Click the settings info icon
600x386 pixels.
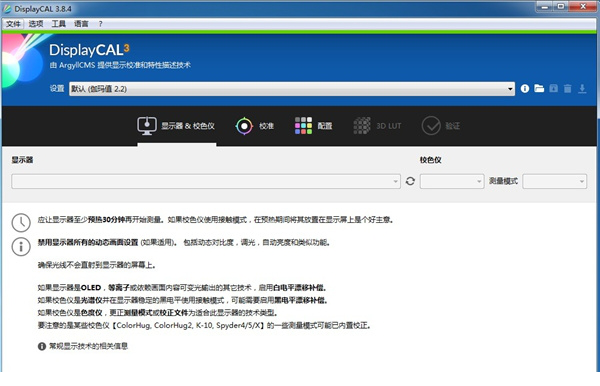tap(525, 89)
